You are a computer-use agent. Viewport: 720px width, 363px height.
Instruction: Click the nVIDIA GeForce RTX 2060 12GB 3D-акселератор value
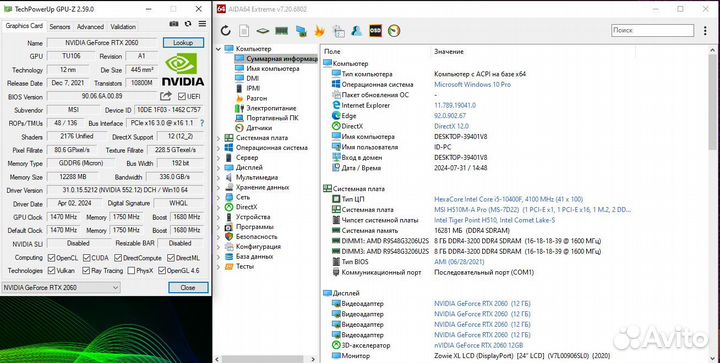point(478,346)
